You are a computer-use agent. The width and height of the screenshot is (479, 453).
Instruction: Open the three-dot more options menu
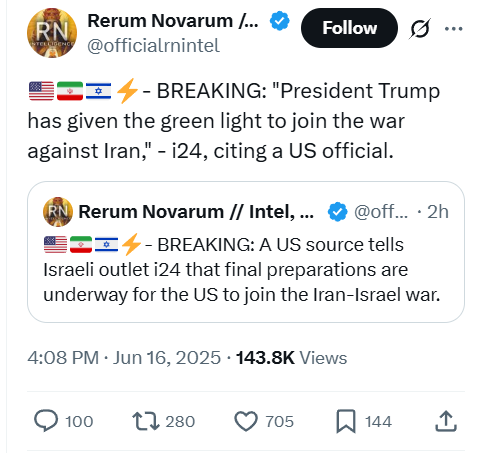454,29
